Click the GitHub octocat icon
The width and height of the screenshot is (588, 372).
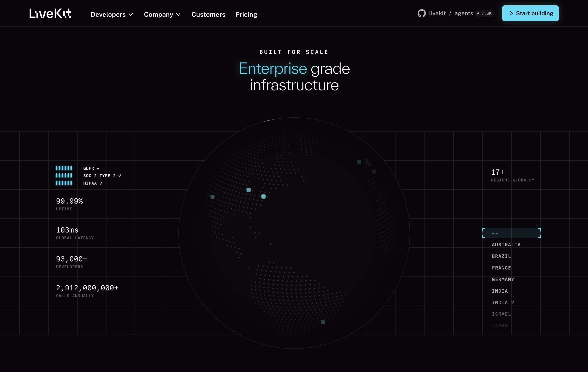[x=422, y=13]
